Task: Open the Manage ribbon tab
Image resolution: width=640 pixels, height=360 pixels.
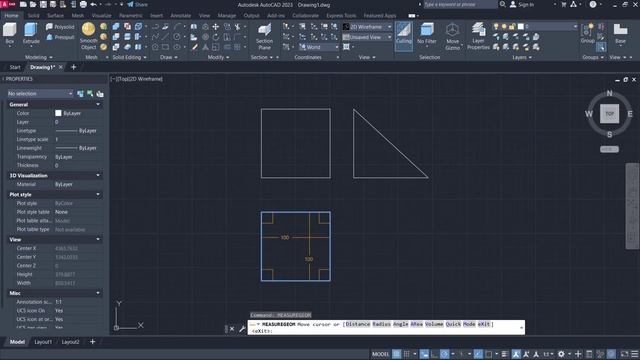Action: point(227,16)
